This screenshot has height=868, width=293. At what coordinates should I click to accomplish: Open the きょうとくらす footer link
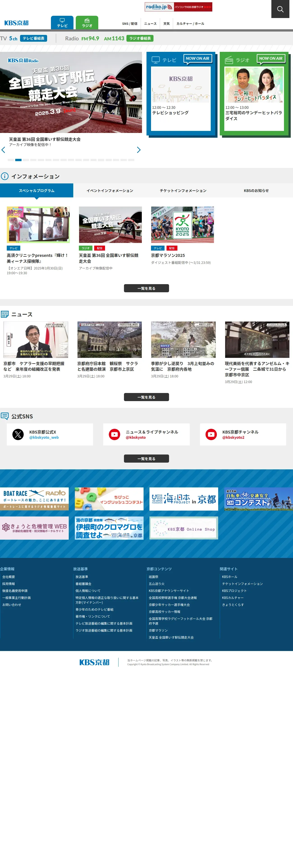coord(233,605)
